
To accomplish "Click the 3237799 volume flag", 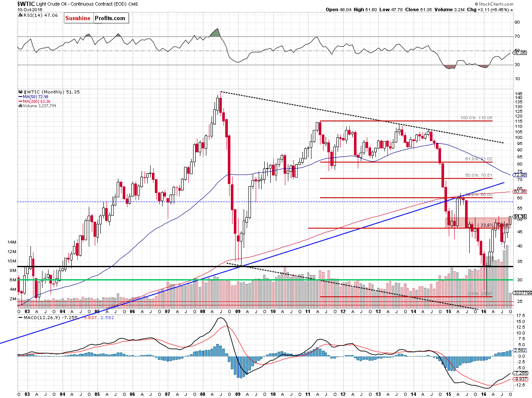I will (x=522, y=293).
